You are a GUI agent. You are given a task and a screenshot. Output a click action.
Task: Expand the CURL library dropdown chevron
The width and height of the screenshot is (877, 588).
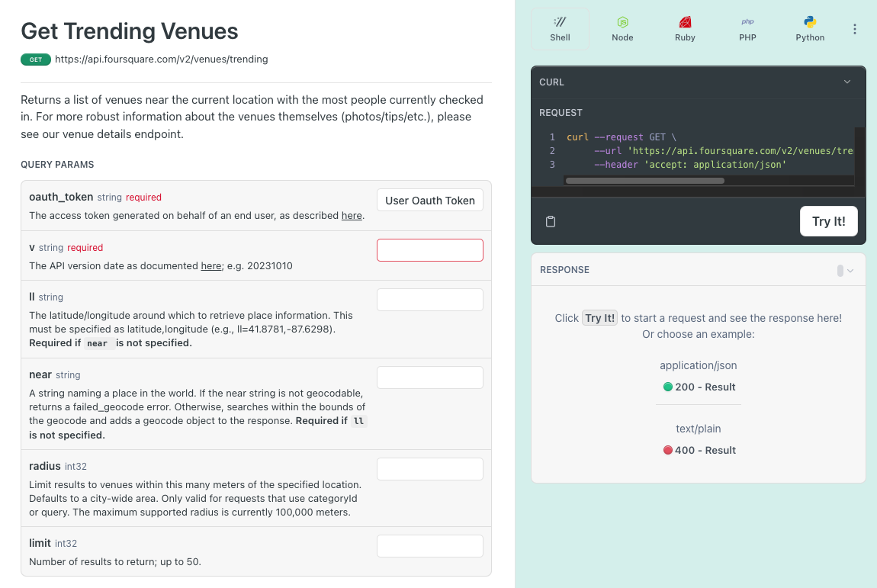click(846, 82)
